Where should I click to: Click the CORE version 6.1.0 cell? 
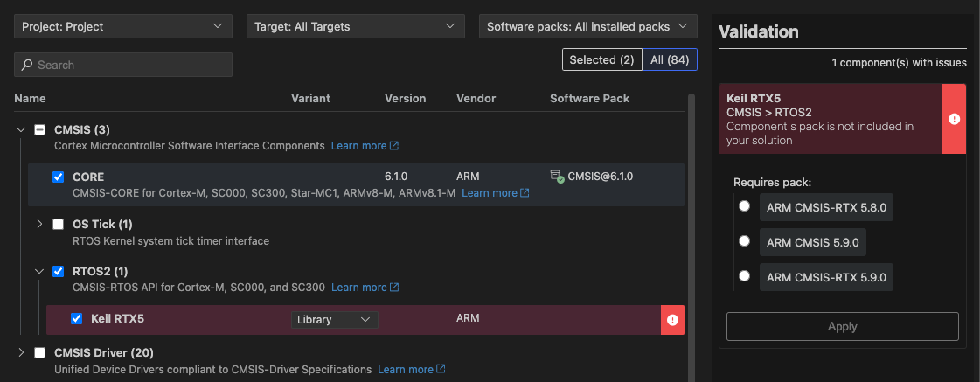(396, 177)
